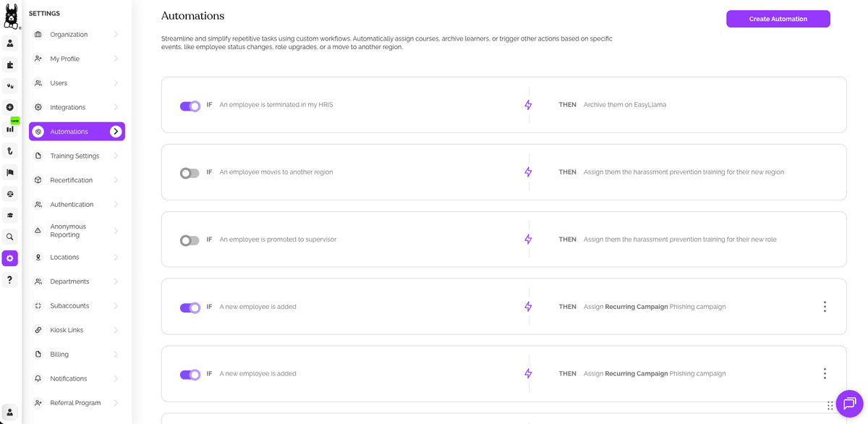The image size is (868, 424).
Task: Click the graduation cap icon
Action: pyautogui.click(x=10, y=215)
